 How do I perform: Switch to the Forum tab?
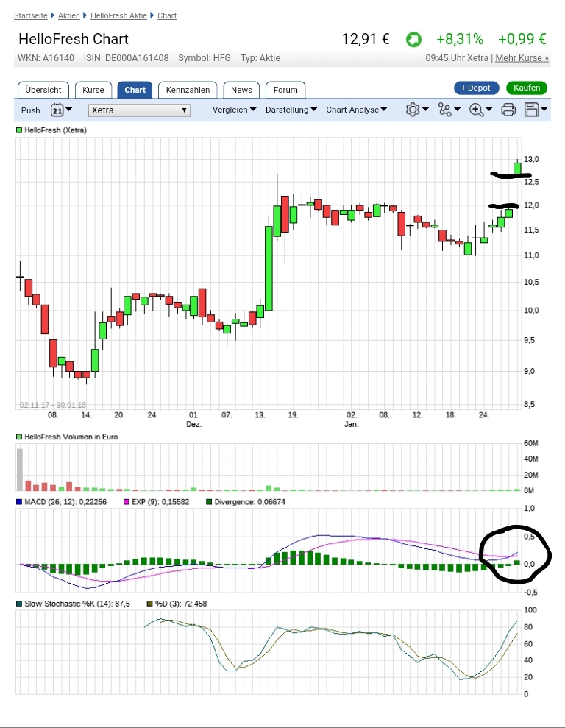click(285, 90)
